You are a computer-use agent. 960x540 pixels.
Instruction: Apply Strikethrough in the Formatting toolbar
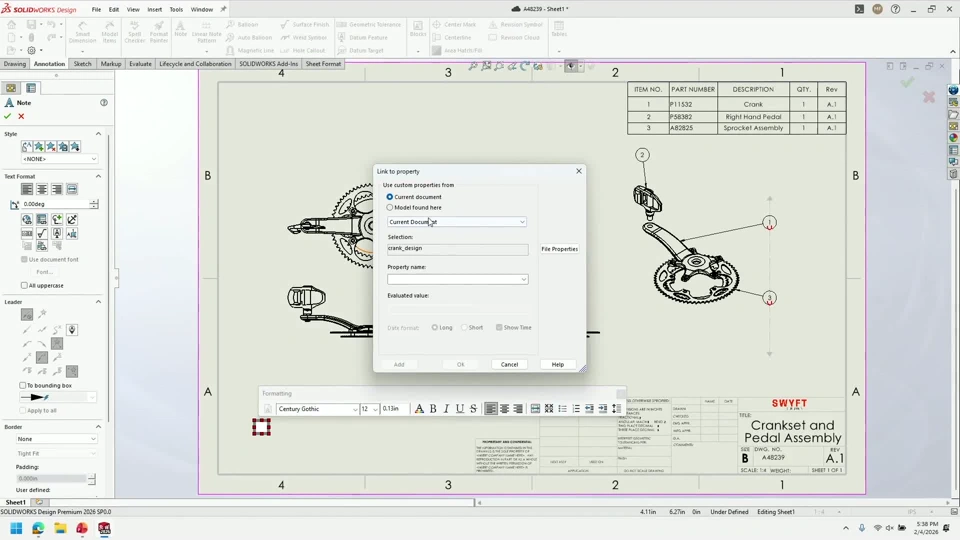tap(473, 409)
